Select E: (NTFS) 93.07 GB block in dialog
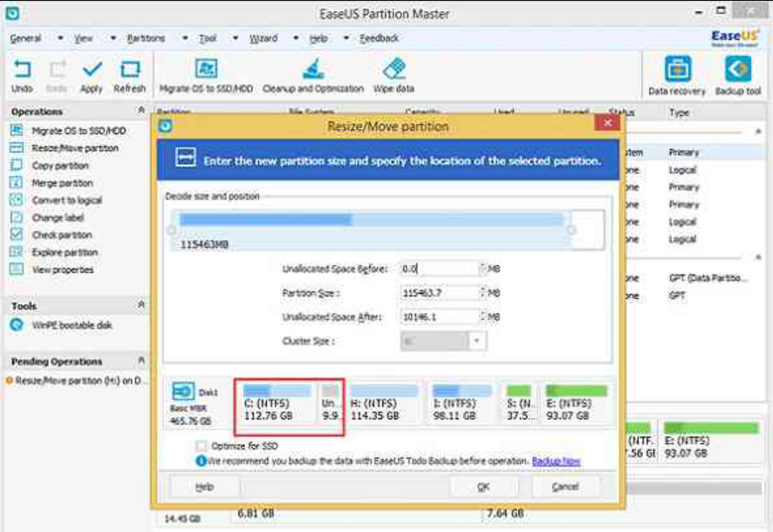 point(577,404)
